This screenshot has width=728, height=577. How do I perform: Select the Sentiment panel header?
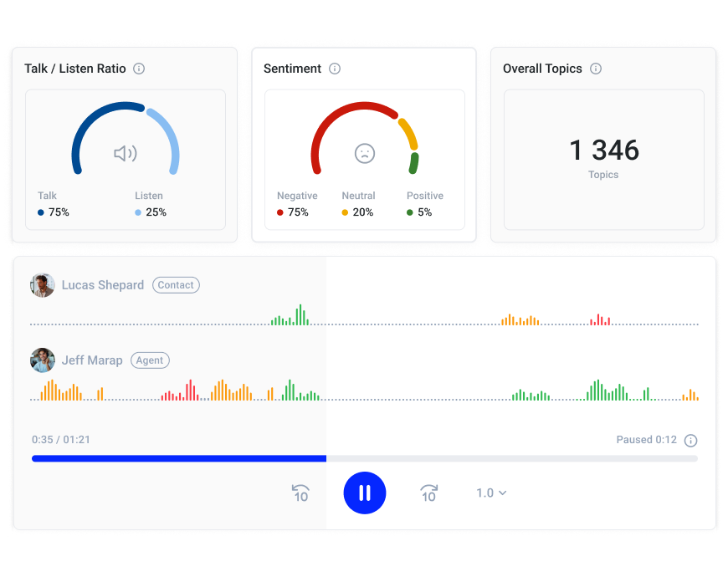tap(295, 69)
